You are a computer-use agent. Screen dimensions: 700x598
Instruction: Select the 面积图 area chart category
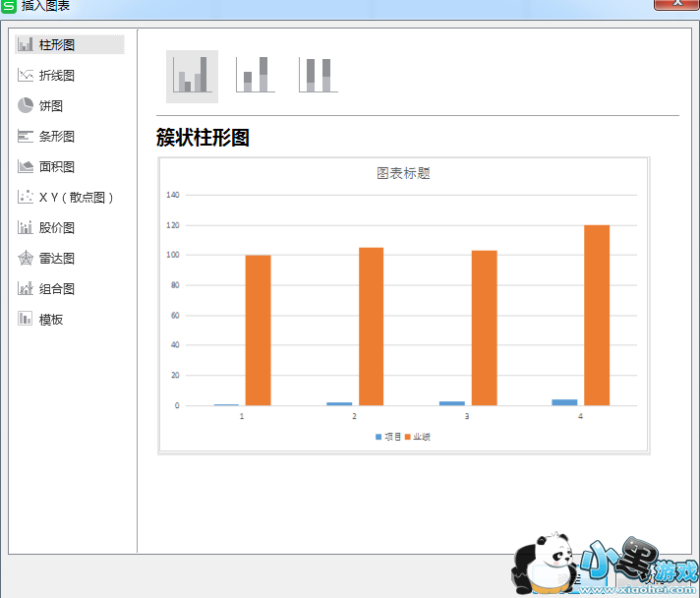click(56, 166)
